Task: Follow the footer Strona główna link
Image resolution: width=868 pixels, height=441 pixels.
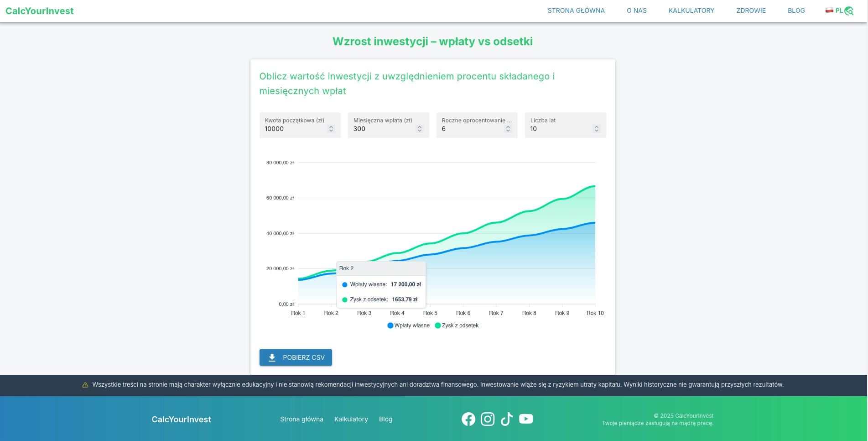Action: click(x=301, y=419)
